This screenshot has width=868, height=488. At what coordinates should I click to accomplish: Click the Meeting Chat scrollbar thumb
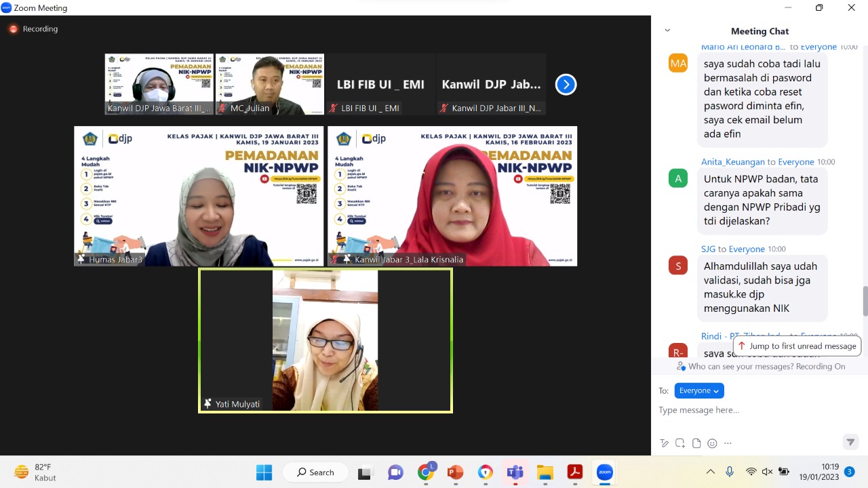[865, 301]
